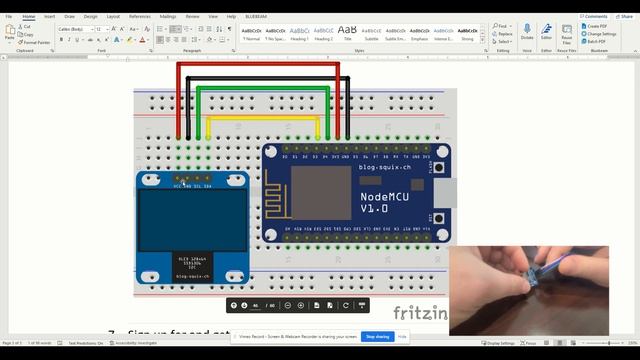
Task: Apply red font color
Action: coord(142,40)
